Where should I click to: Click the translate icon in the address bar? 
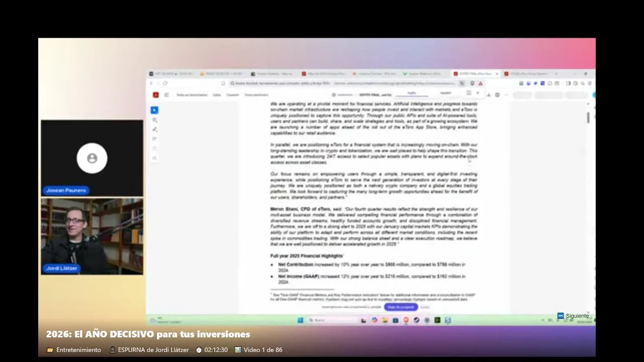point(462,83)
